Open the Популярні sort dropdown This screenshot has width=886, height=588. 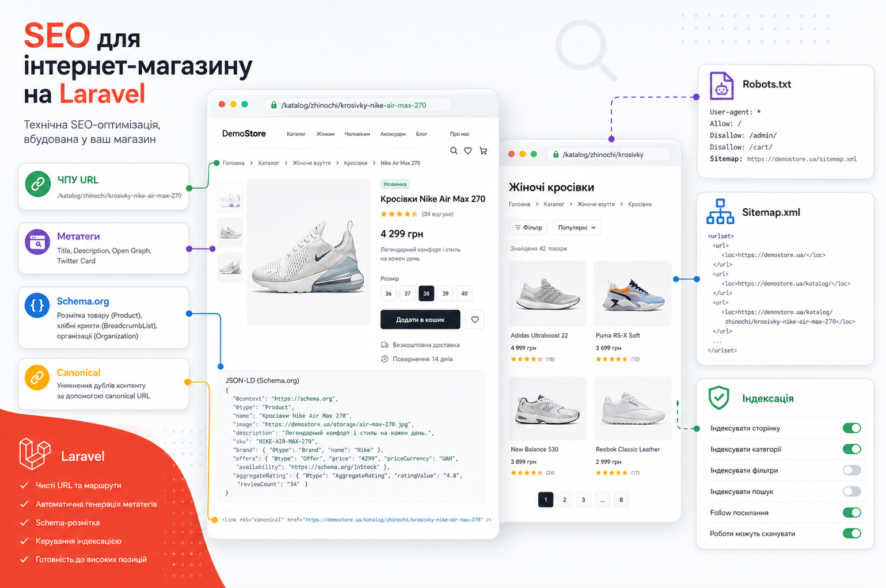(x=577, y=227)
